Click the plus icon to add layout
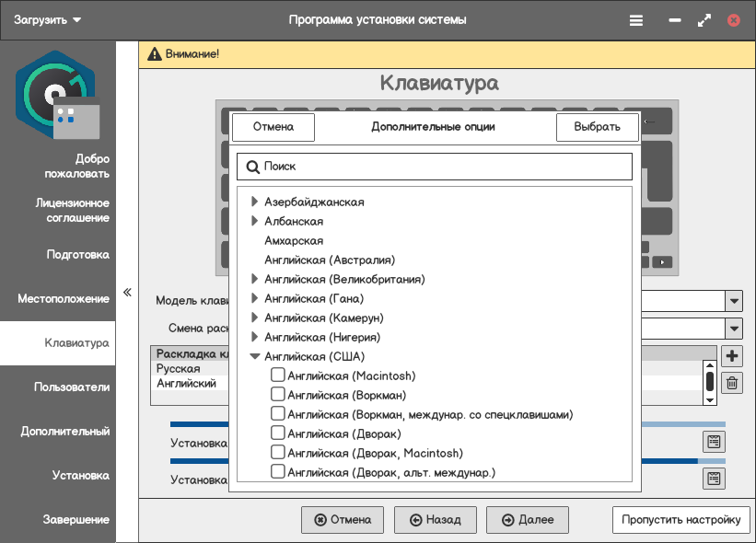This screenshot has width=756, height=543. (x=733, y=357)
